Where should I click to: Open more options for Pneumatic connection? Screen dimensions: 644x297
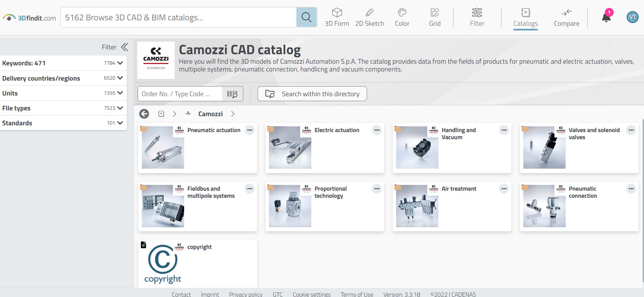pyautogui.click(x=631, y=189)
